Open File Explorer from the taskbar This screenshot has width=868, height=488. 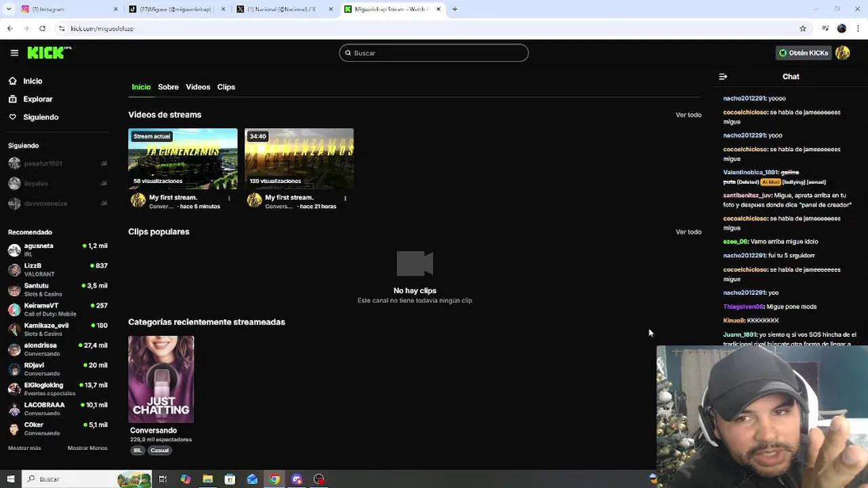point(207,479)
